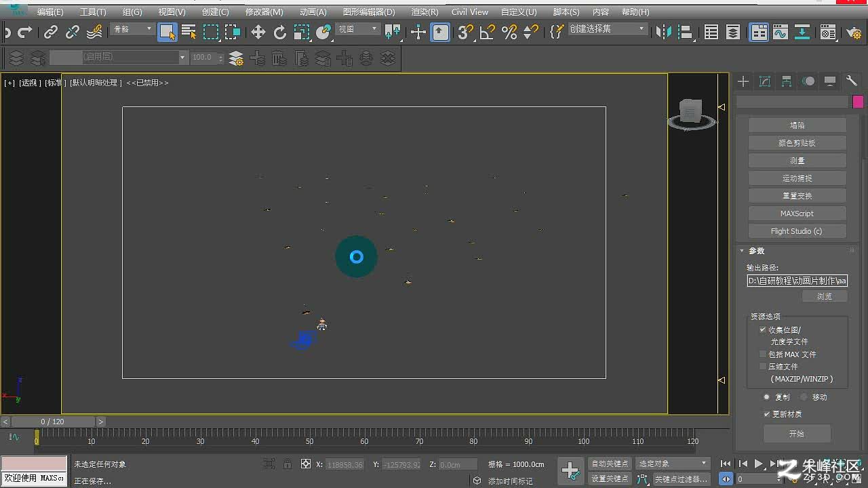This screenshot has height=488, width=868.
Task: Toggle Keyboard Shortcut Override button
Action: coord(441,32)
